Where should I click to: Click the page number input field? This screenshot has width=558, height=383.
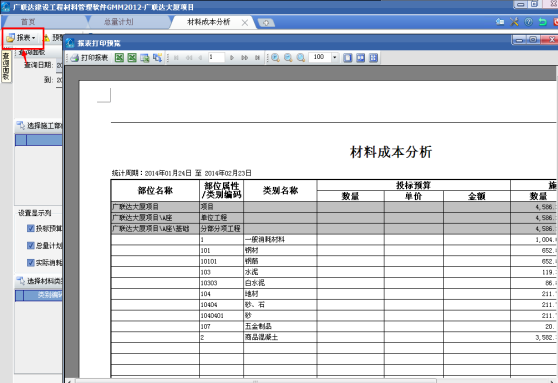coord(216,57)
